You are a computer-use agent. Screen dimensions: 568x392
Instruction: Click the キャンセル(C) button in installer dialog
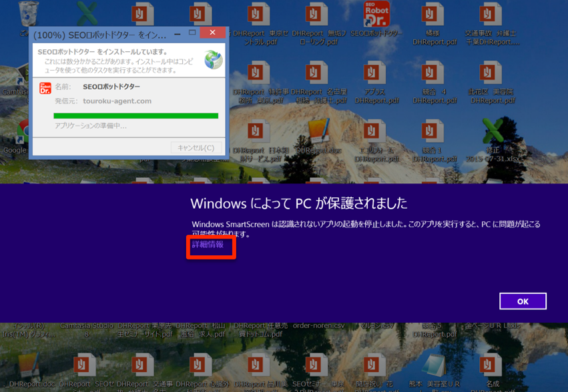tap(196, 148)
